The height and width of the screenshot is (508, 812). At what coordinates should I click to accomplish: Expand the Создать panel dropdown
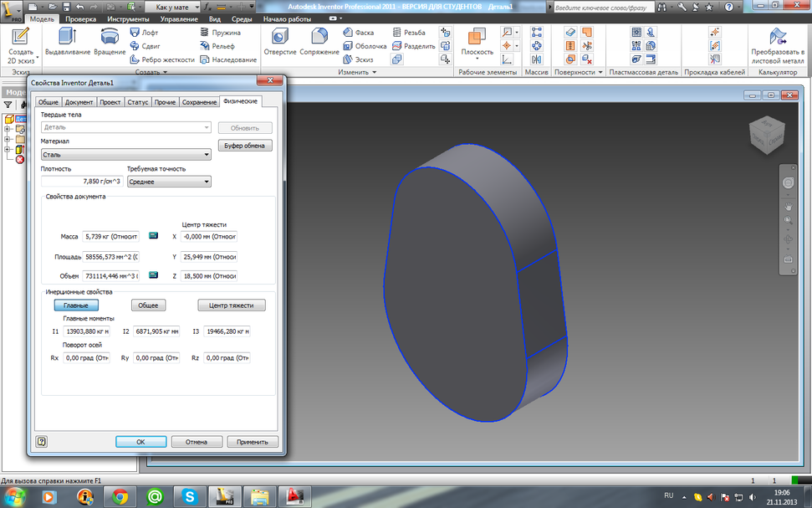151,73
